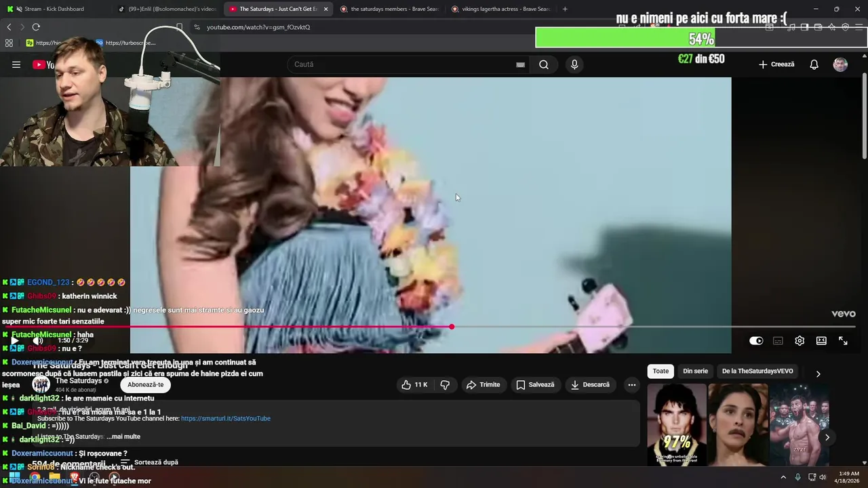
Task: Open the Windows Start menu
Action: click(x=15, y=477)
